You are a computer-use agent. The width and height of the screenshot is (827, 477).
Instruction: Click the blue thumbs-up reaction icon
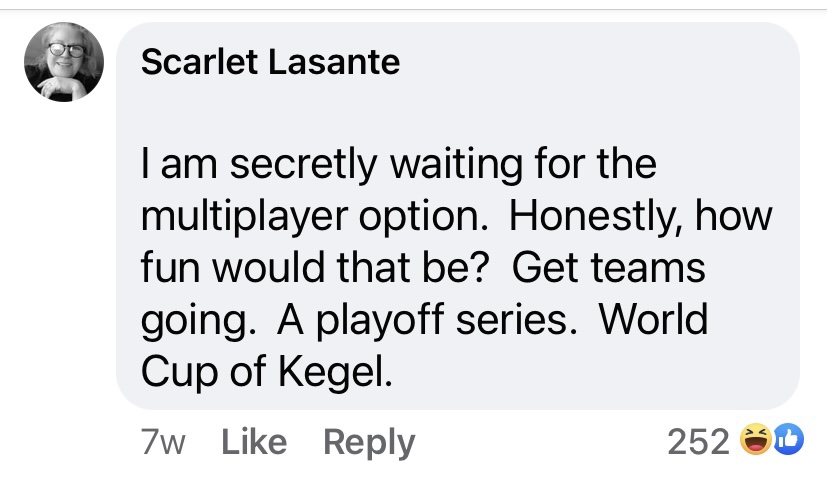pos(785,440)
